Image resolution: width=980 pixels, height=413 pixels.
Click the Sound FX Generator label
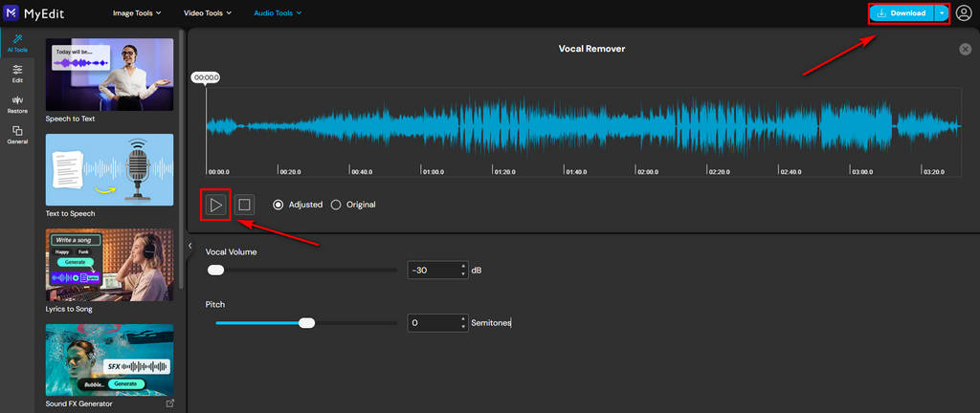point(78,403)
